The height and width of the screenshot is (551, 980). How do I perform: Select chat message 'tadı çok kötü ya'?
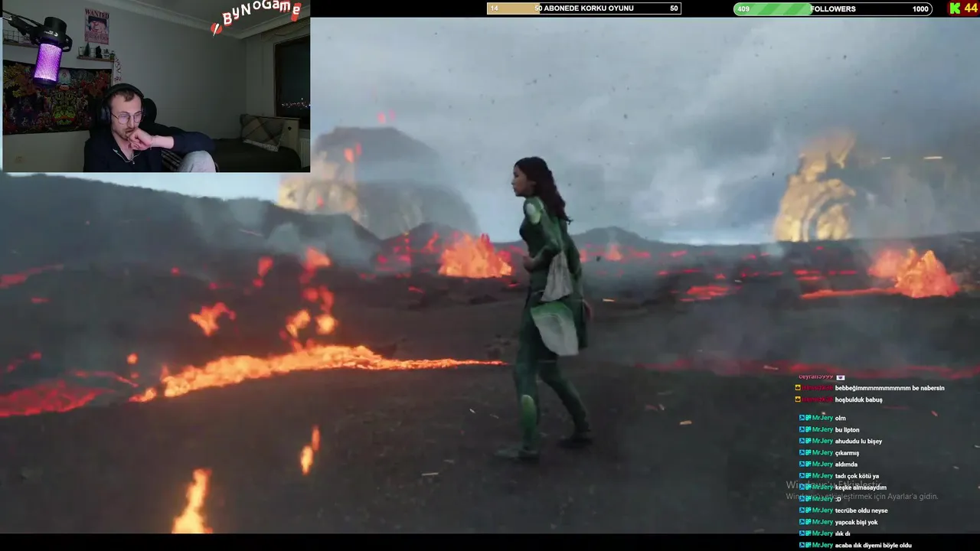(857, 475)
